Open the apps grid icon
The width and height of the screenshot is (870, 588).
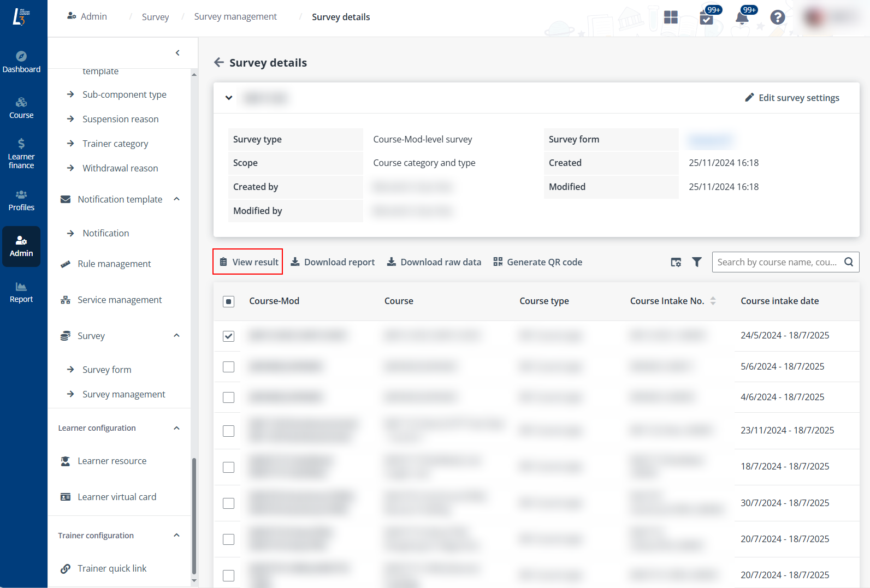coord(671,17)
